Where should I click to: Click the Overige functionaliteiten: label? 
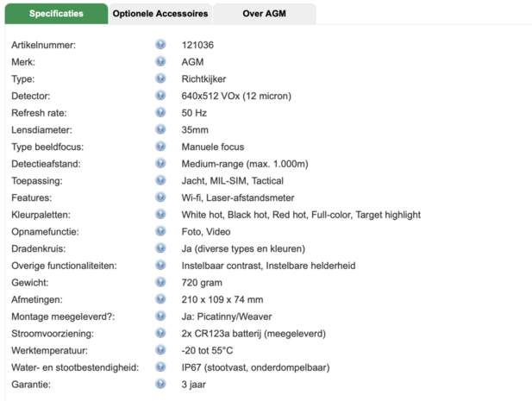tap(64, 266)
